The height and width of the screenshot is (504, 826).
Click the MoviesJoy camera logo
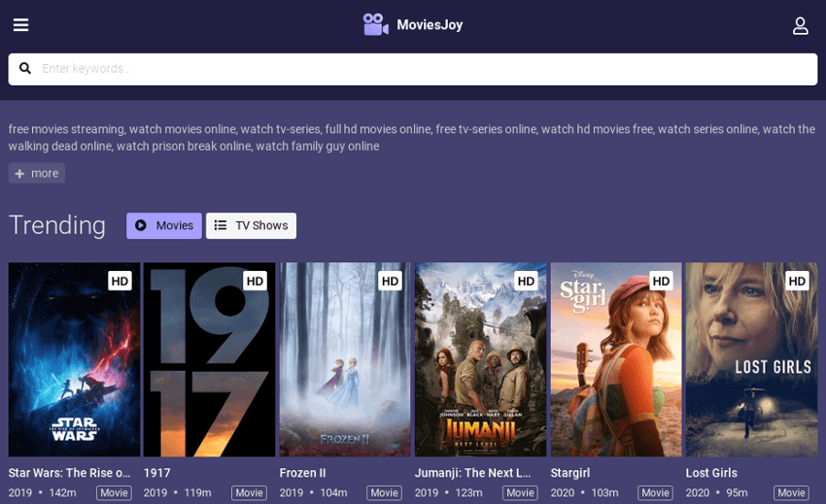[376, 24]
